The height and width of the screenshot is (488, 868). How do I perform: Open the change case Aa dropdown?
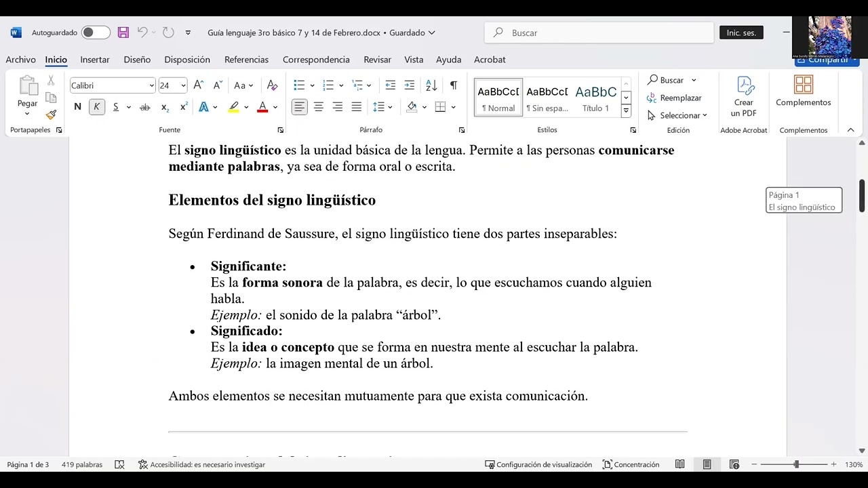point(243,85)
